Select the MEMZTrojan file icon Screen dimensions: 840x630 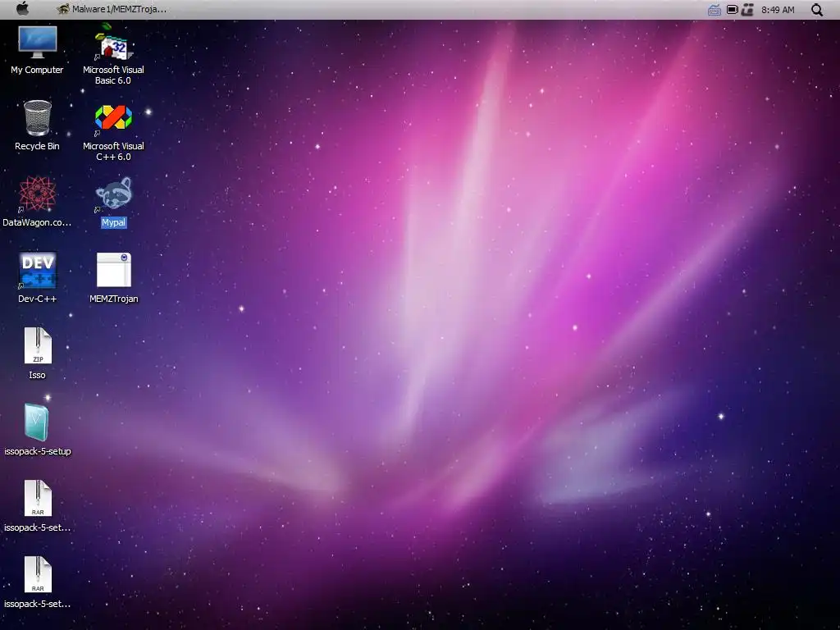113,270
